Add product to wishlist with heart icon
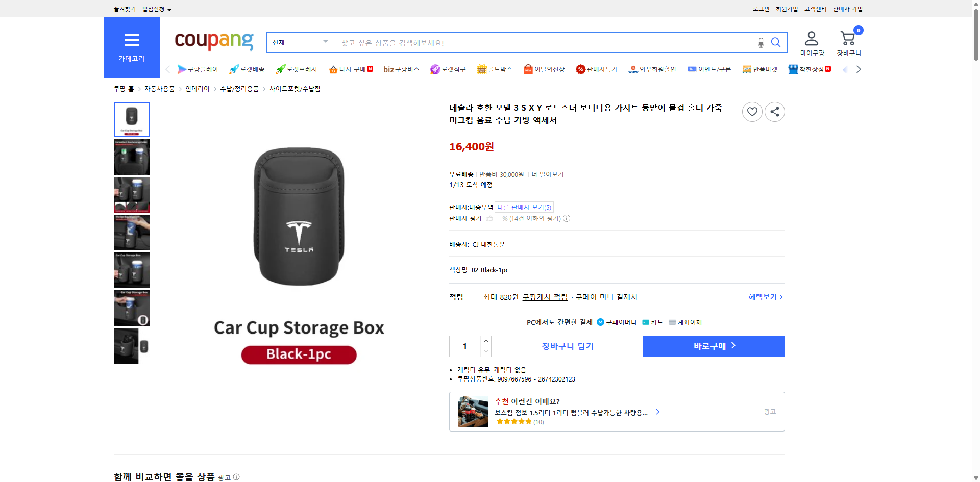 752,112
